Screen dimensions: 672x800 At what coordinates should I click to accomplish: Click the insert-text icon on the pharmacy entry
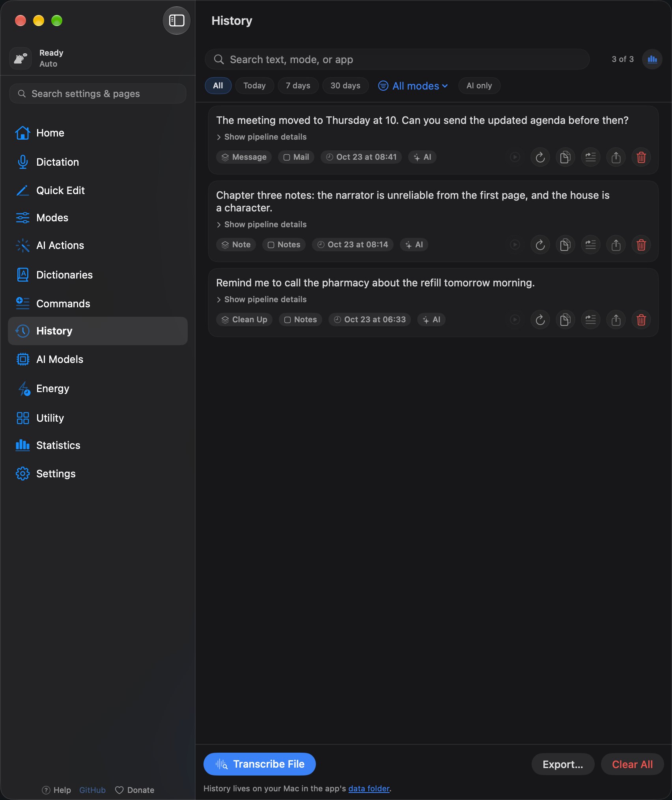[590, 320]
